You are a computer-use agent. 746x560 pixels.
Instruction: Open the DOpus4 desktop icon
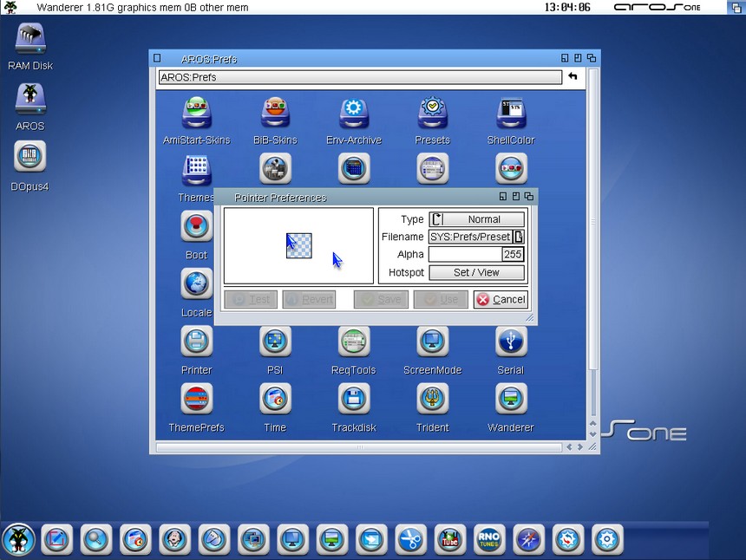click(30, 158)
